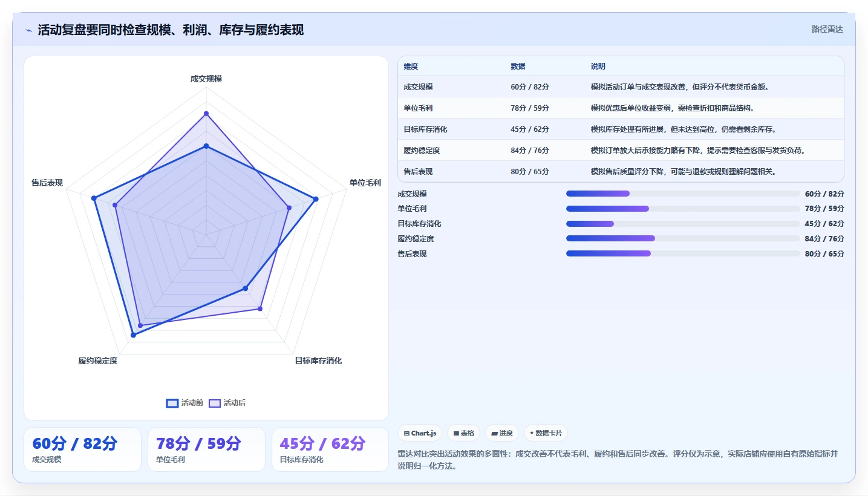The height and width of the screenshot is (496, 868).
Task: Click 78分 / 59分 in the table
Action: pos(530,108)
